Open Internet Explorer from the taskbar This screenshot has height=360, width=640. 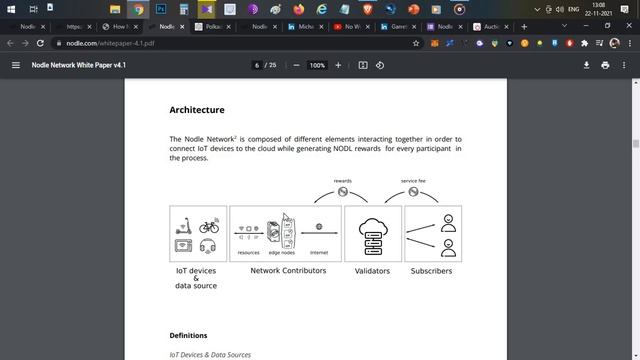pyautogui.click(x=322, y=9)
